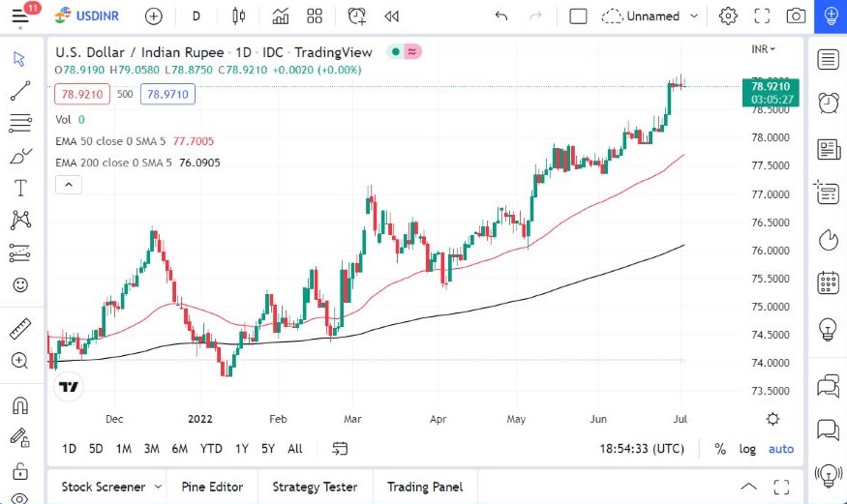Open indicator templates grid icon
This screenshot has height=504, width=847.
315,16
